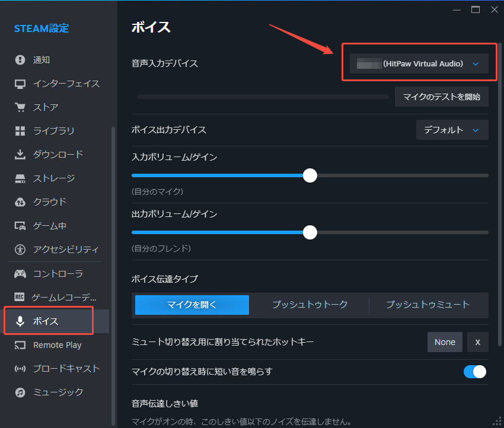This screenshot has height=428, width=504.
Task: Click the window resize grip corner
Action: coord(497,421)
